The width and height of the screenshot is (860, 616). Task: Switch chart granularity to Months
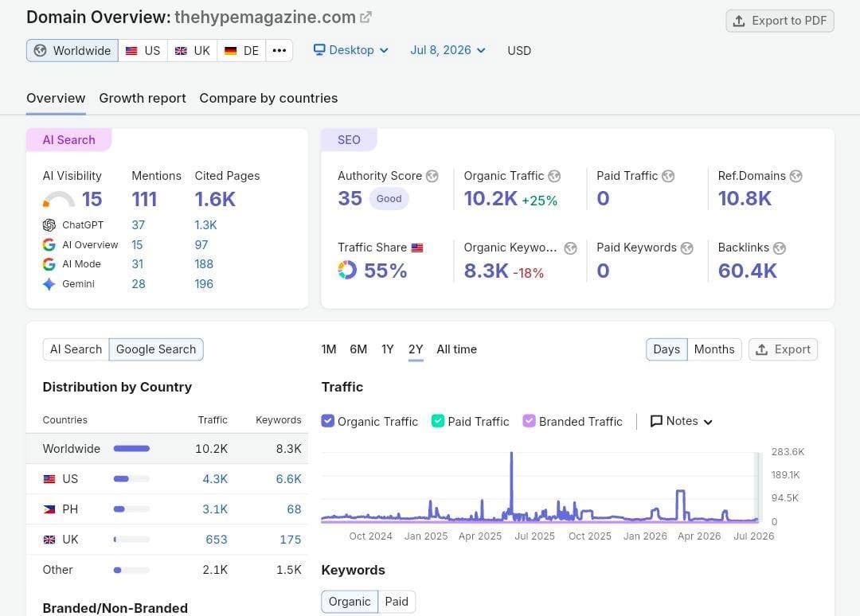coord(714,349)
